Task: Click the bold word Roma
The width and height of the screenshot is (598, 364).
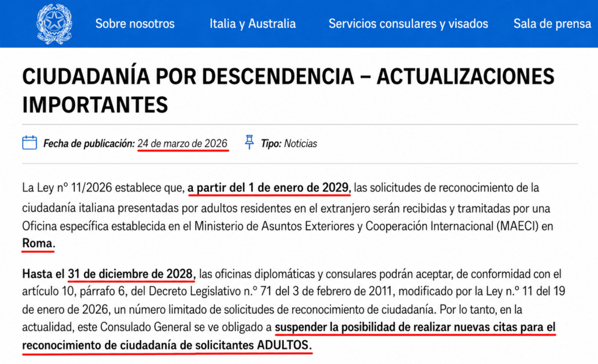Action: (39, 243)
